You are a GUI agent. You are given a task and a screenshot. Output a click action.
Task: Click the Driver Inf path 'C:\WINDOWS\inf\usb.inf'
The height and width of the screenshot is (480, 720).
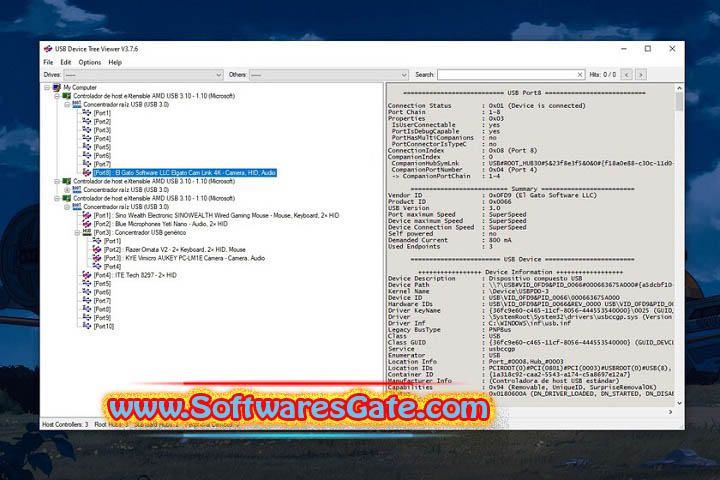pyautogui.click(x=529, y=323)
